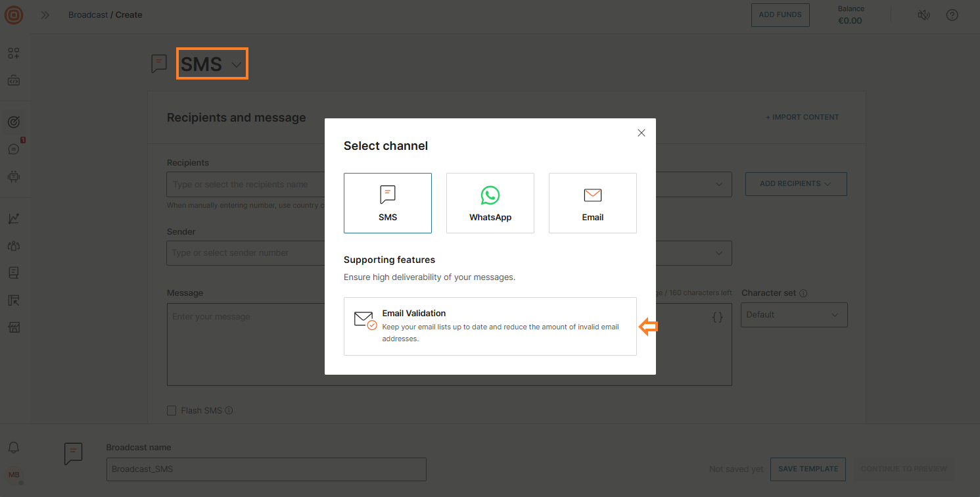Toggle the muted sound icon in the top bar
The image size is (980, 497).
pyautogui.click(x=923, y=14)
